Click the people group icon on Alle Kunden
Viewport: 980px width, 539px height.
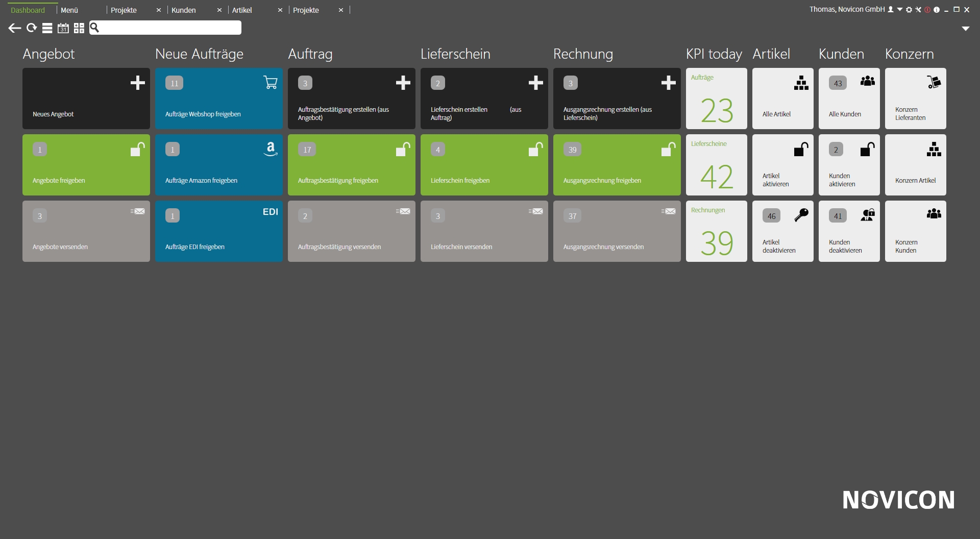[x=868, y=81]
